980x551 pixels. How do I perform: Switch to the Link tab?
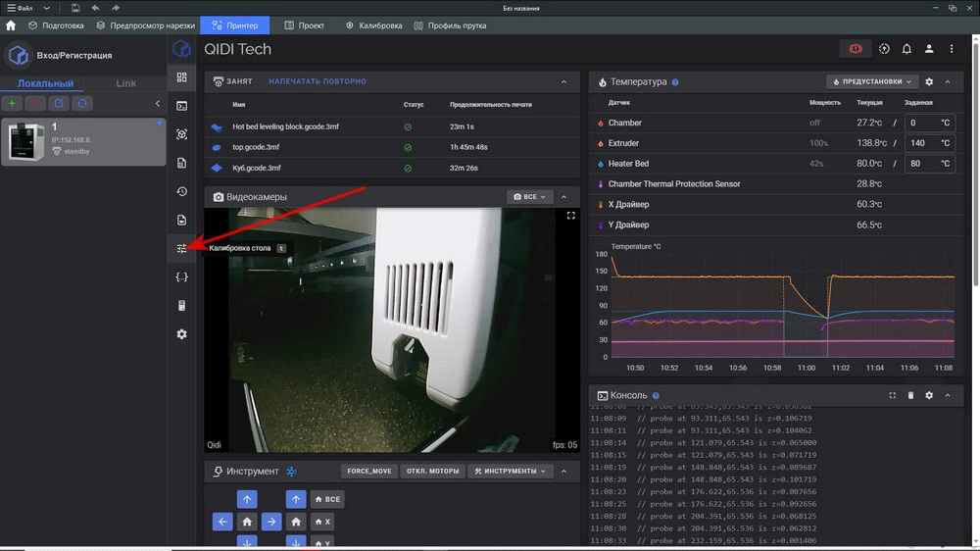tap(125, 83)
